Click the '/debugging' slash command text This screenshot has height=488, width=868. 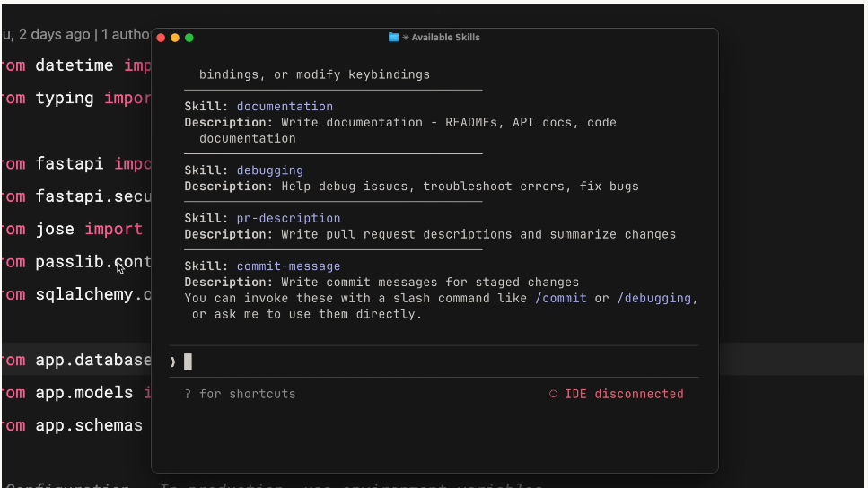pos(653,298)
